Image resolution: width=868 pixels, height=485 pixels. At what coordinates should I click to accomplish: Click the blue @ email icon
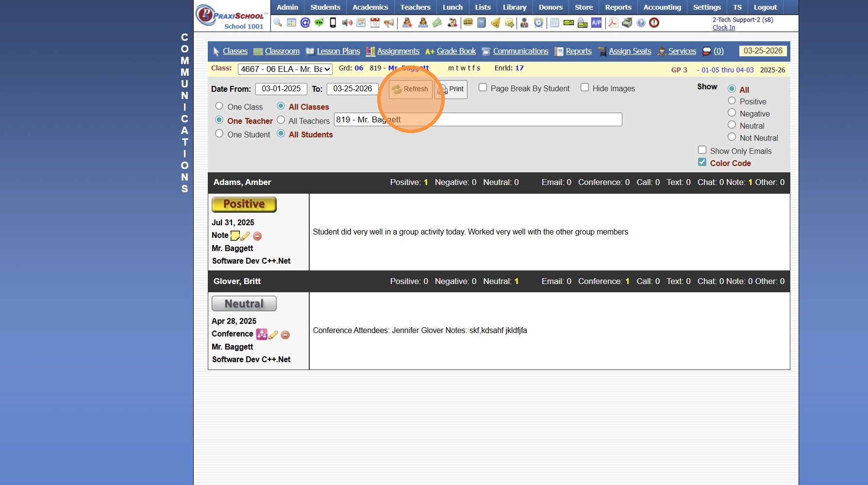click(305, 23)
